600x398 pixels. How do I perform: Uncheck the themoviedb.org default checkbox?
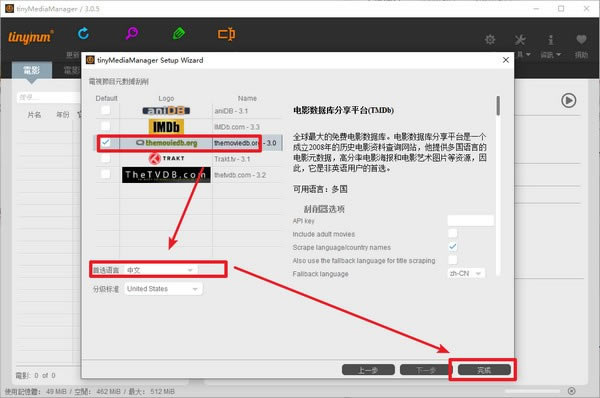106,142
